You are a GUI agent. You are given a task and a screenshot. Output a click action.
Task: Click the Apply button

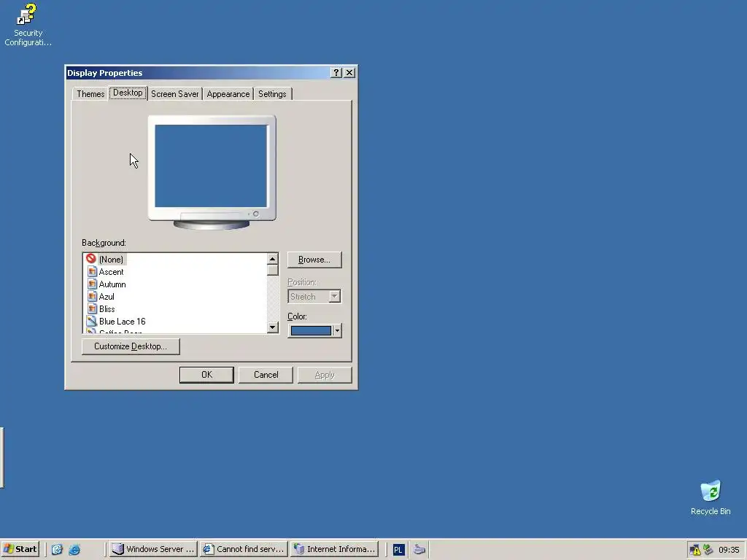click(325, 375)
